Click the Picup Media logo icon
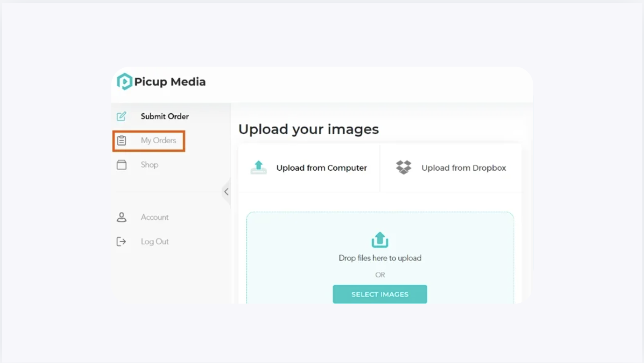644x363 pixels. 124,82
